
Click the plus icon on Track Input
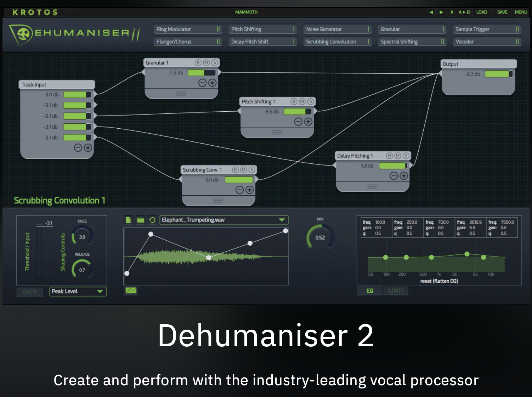pos(88,148)
